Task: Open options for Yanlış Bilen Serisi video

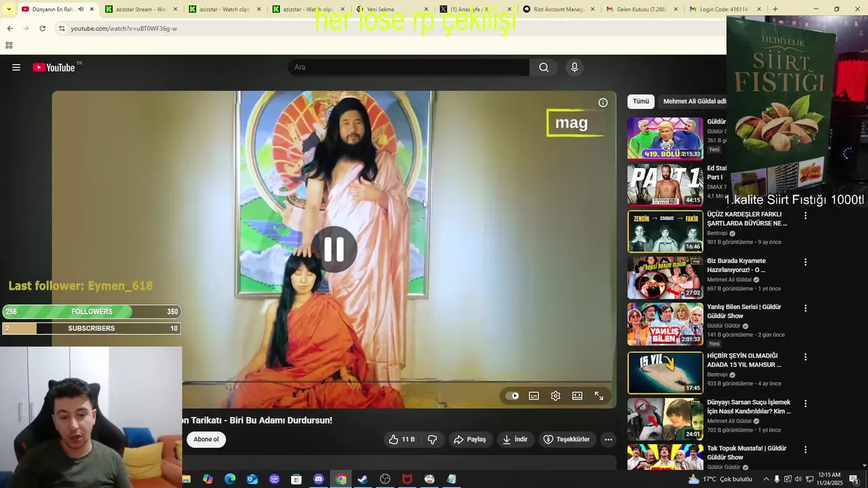Action: (x=806, y=308)
